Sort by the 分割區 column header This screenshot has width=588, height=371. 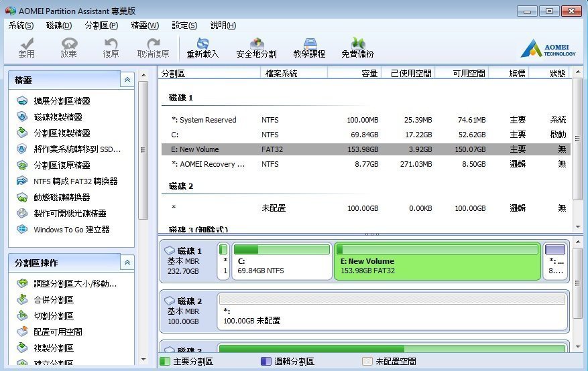coord(209,74)
